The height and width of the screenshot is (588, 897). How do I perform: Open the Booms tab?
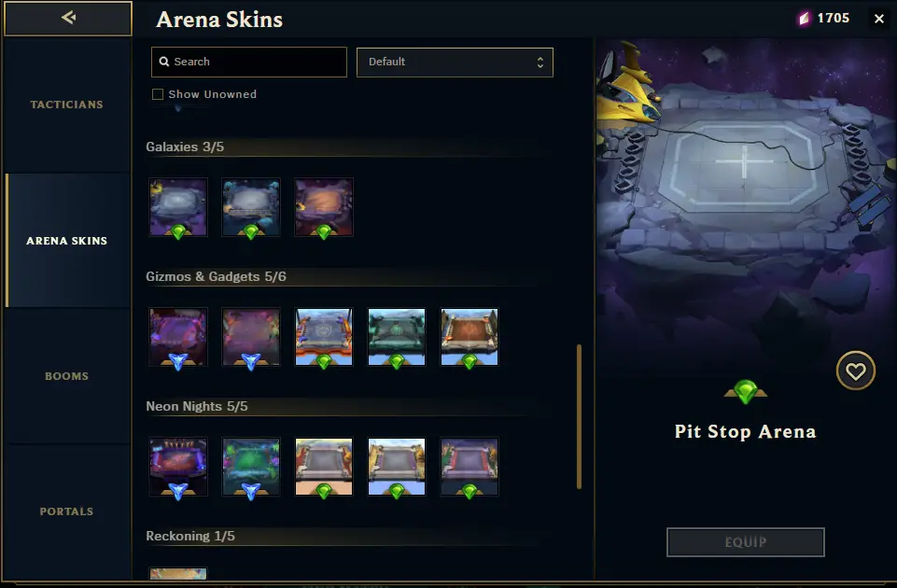pos(67,376)
